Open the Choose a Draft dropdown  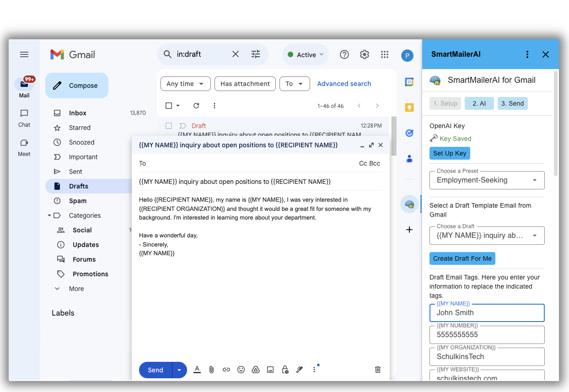pos(487,236)
